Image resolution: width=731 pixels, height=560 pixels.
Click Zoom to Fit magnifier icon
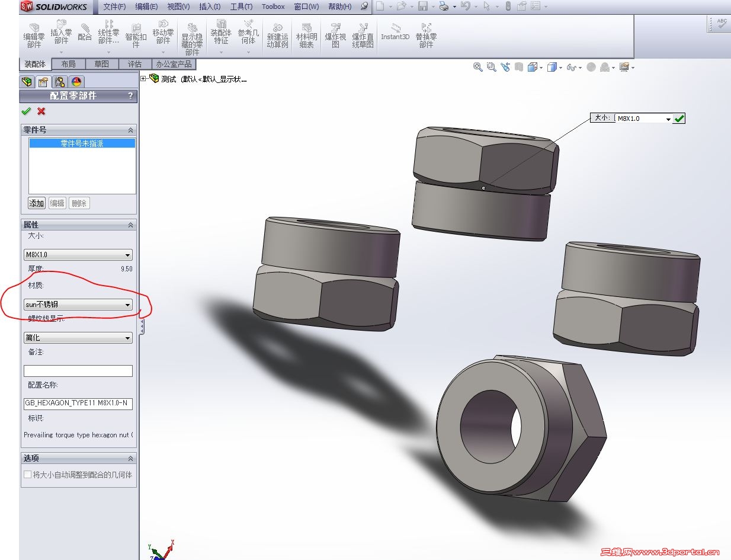(x=477, y=68)
